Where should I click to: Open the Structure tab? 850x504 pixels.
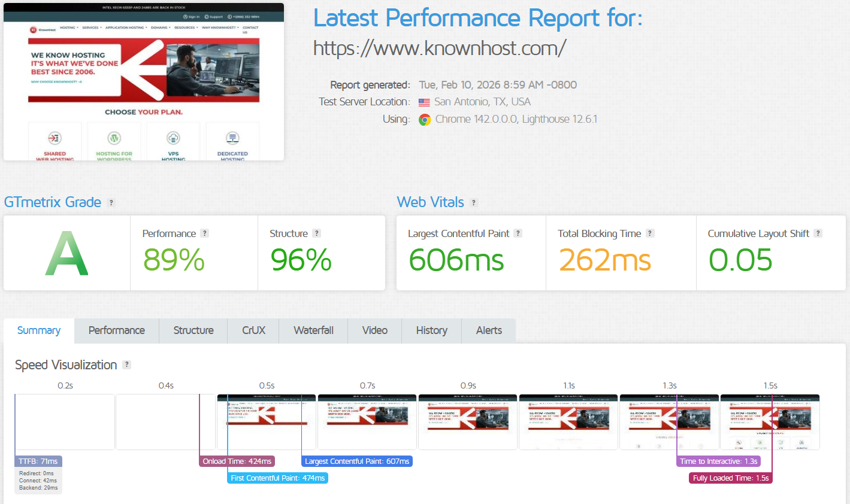tap(193, 330)
